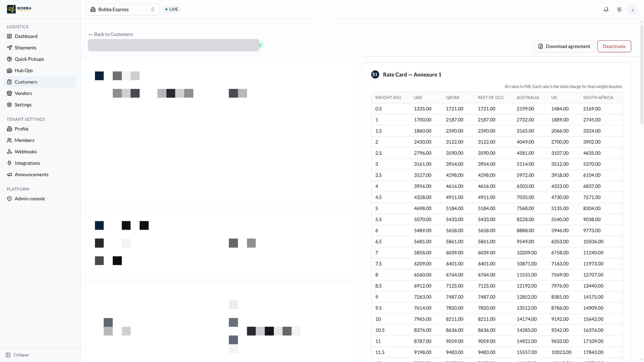Click the SOUTH AFRICA column header
The width and height of the screenshot is (644, 362).
coord(598,97)
